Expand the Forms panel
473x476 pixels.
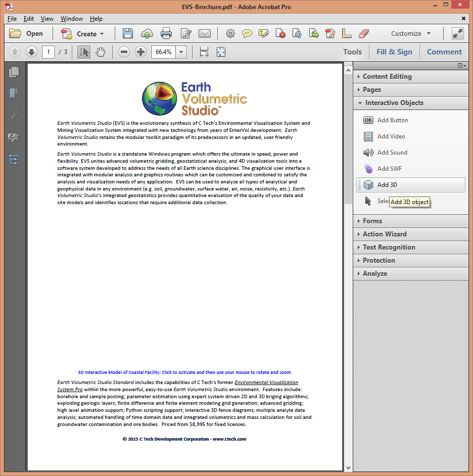pos(372,221)
